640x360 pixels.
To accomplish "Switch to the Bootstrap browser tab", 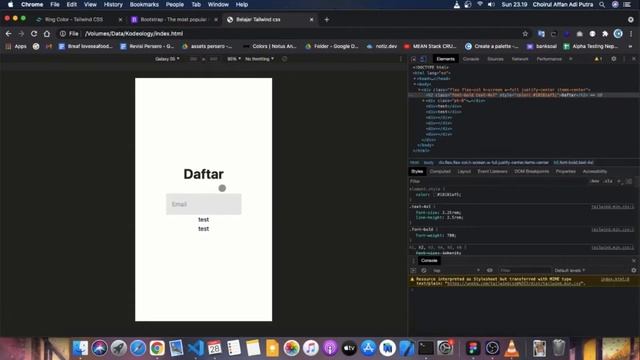I will point(175,20).
